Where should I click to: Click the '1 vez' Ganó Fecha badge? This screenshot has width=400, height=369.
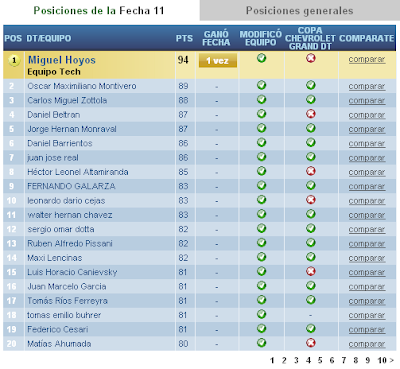218,61
